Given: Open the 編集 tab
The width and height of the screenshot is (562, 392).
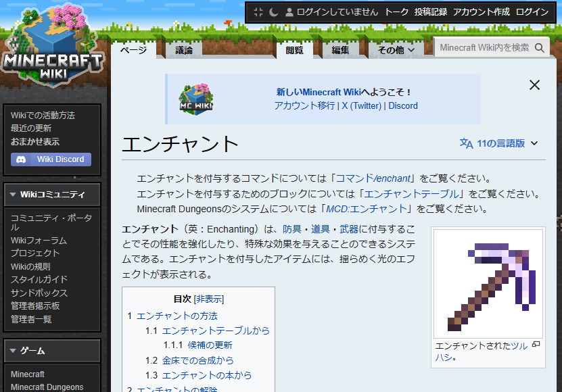Looking at the screenshot, I should pyautogui.click(x=340, y=50).
